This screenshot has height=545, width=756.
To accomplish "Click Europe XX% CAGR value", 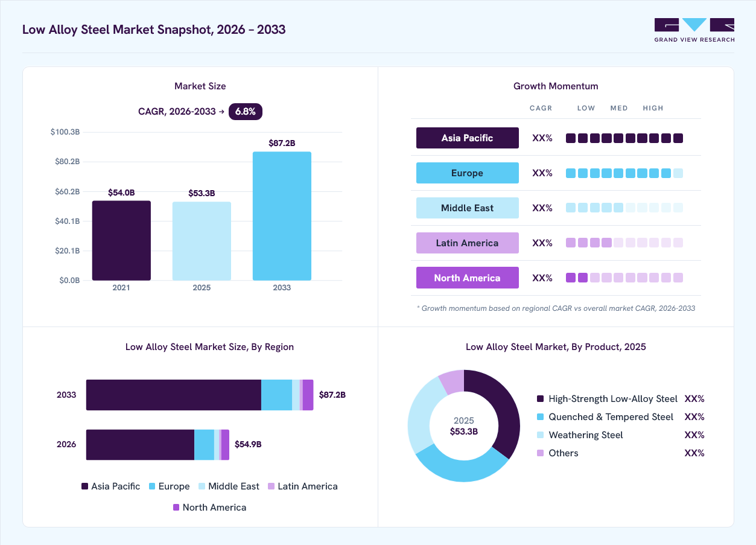I will [x=542, y=173].
